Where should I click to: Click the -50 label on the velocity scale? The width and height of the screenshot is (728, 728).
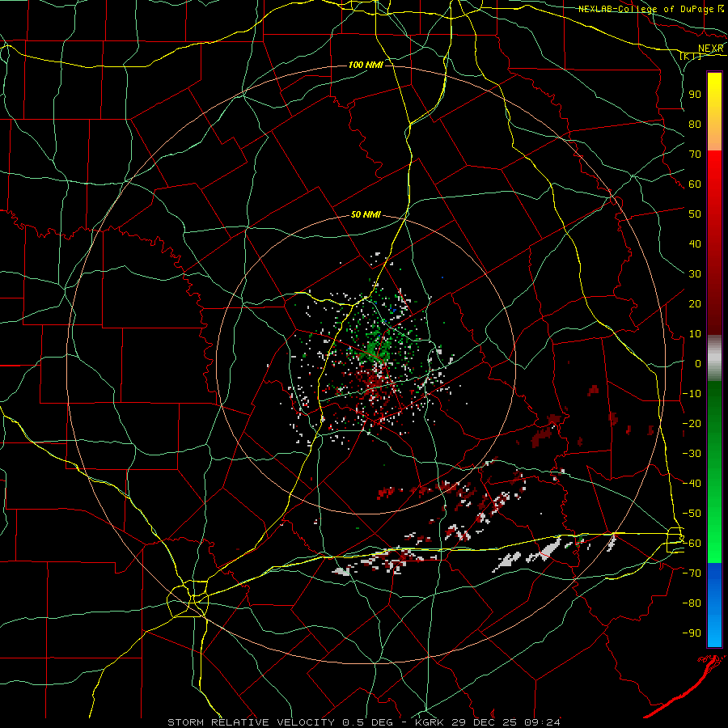point(692,514)
